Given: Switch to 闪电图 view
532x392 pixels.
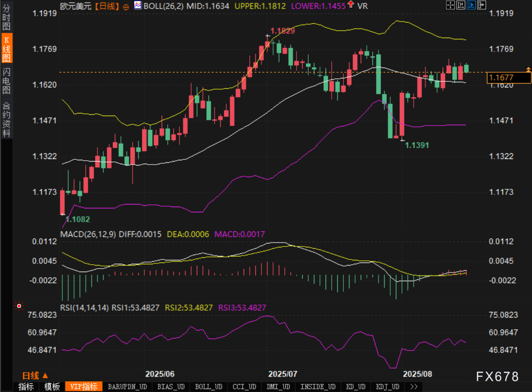Looking at the screenshot, I should point(7,81).
